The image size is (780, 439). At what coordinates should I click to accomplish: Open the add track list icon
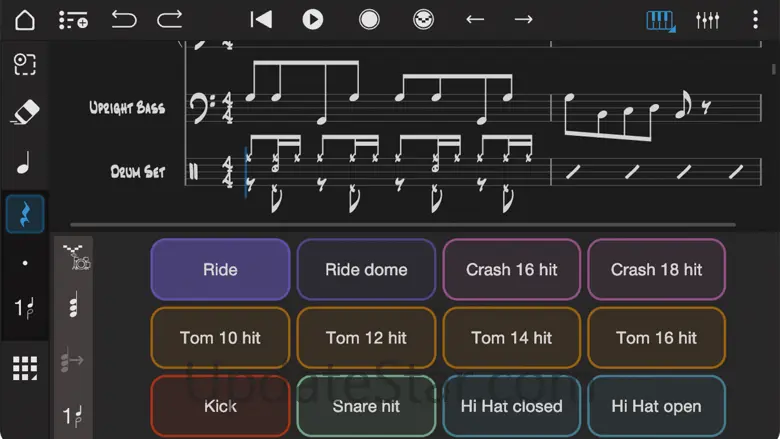click(73, 20)
